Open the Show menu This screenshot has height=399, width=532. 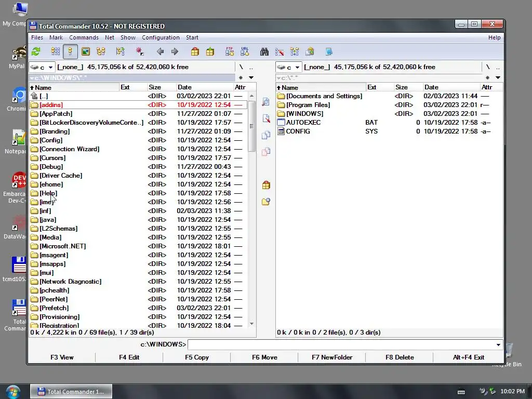click(128, 37)
